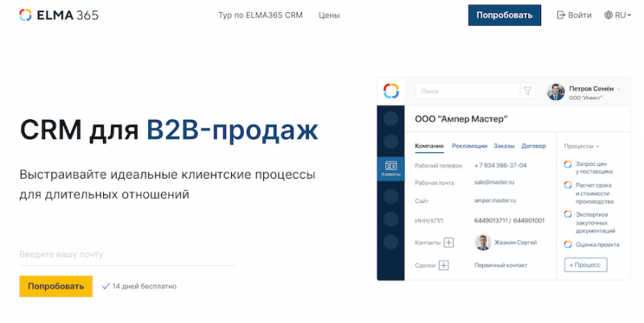Image resolution: width=644 pixels, height=323 pixels.
Task: Click Петров Семён's profile avatar
Action: click(555, 91)
